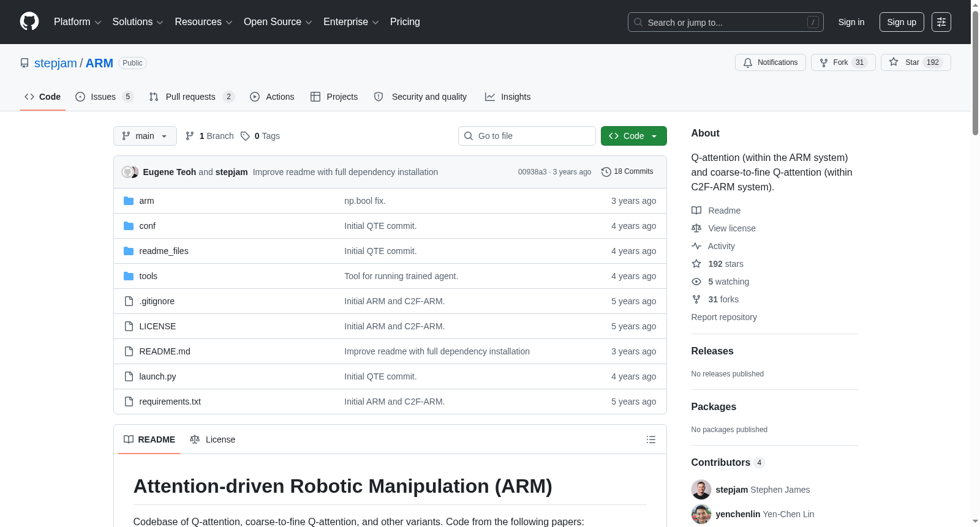
Task: Open the main branch selector dropdown
Action: 145,136
